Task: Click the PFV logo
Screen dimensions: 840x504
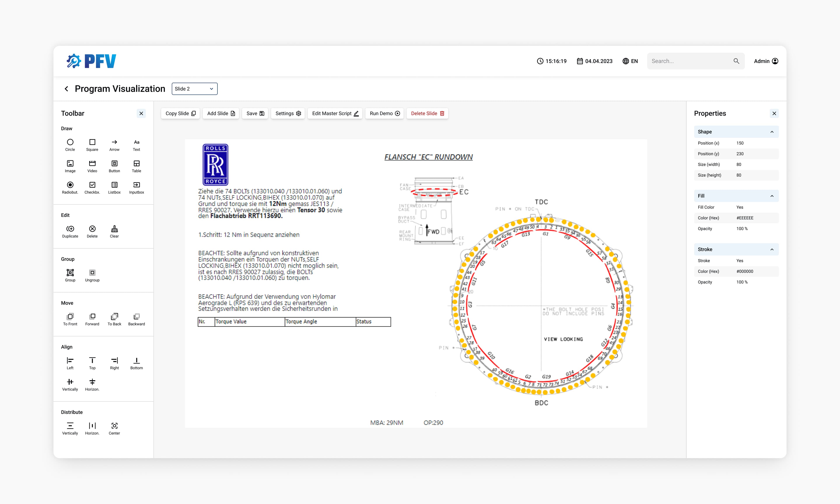Action: click(x=91, y=61)
